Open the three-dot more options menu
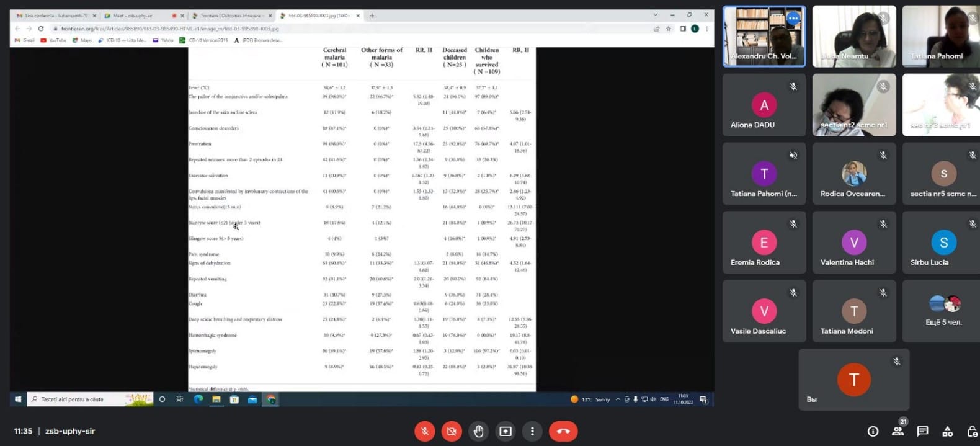980x446 pixels. point(532,431)
